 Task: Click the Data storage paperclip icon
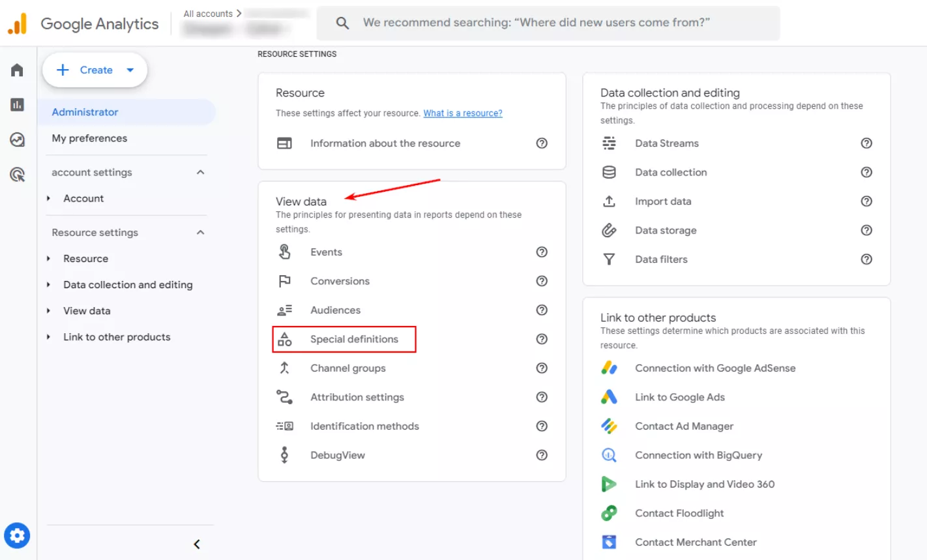(609, 230)
